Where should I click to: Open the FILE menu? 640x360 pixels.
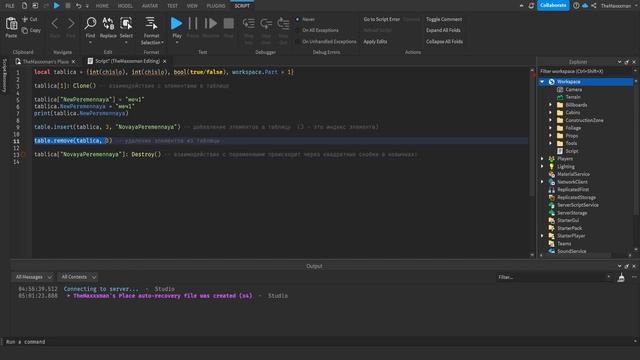tap(10, 6)
